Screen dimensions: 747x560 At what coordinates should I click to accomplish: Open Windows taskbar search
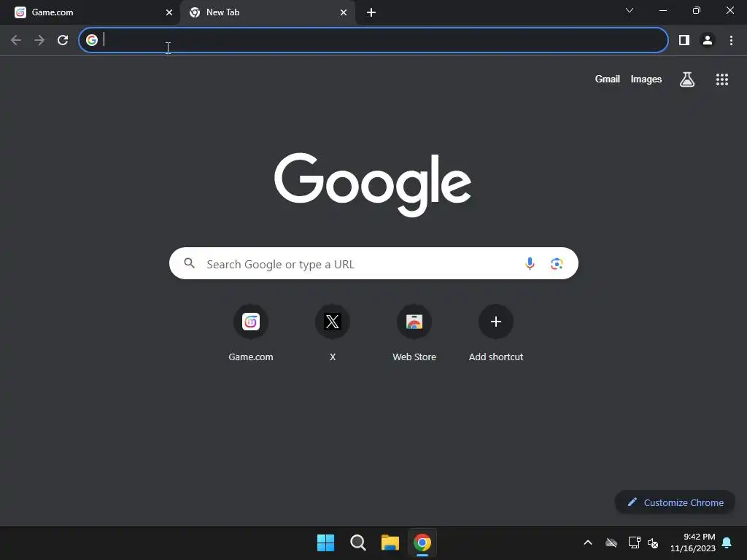[357, 542]
